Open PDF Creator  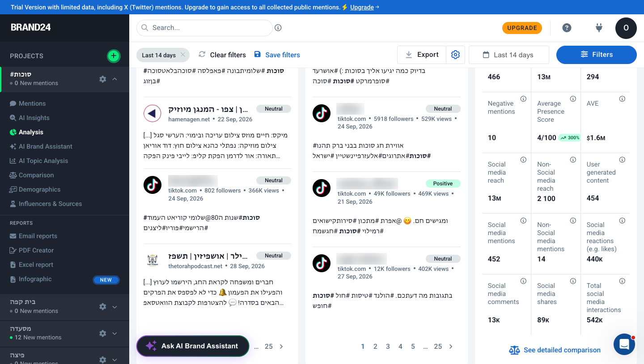36,250
